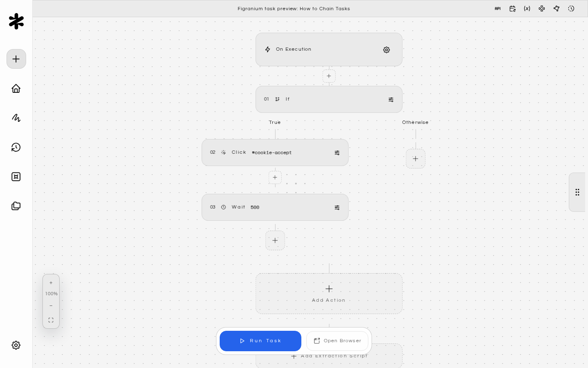
Task: Open the squiggle tasks icon in sidebar
Action: coord(16,118)
